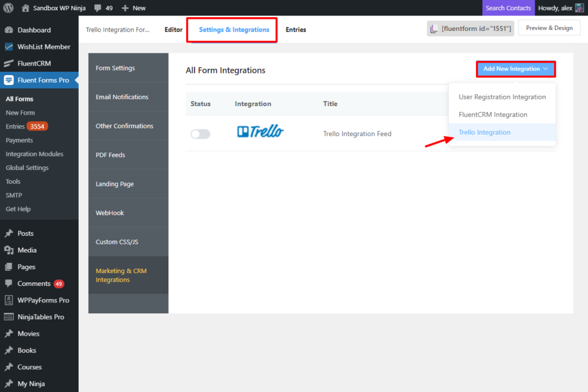This screenshot has width=588, height=392.
Task: Click the Integration column header
Action: pos(253,104)
